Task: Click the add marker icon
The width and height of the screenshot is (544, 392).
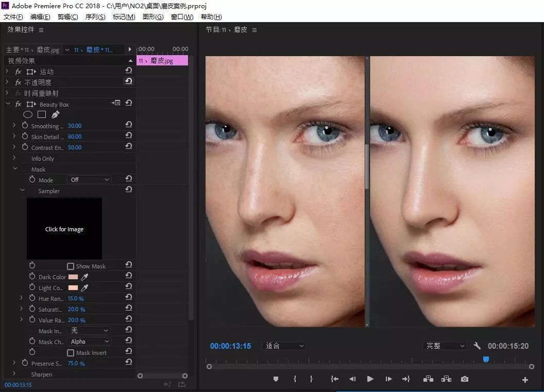Action: (276, 379)
